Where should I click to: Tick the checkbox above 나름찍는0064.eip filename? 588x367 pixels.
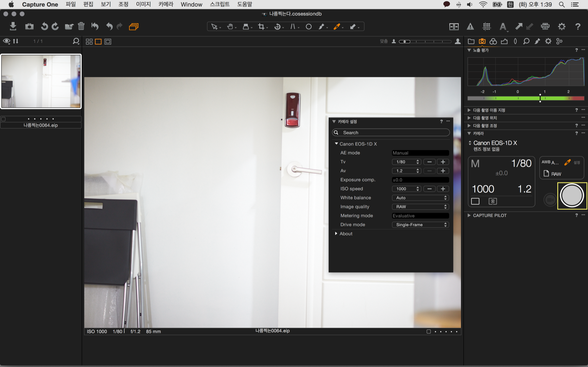3,119
